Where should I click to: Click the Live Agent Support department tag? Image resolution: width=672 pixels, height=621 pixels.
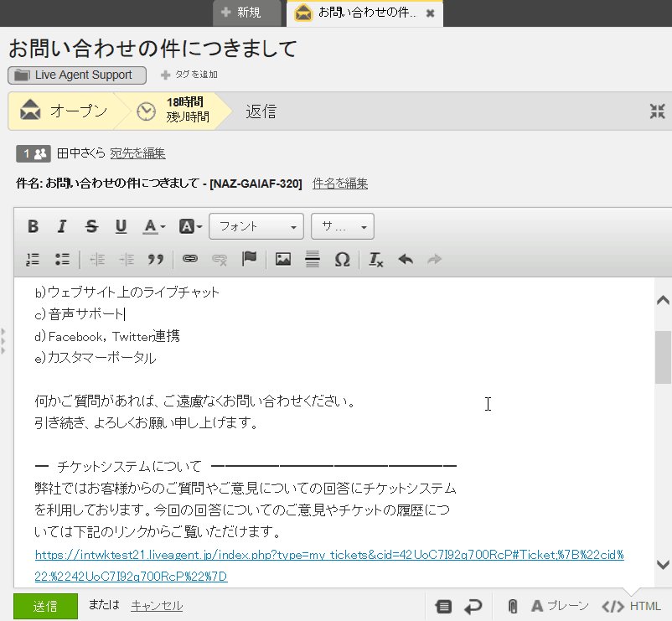click(x=77, y=75)
